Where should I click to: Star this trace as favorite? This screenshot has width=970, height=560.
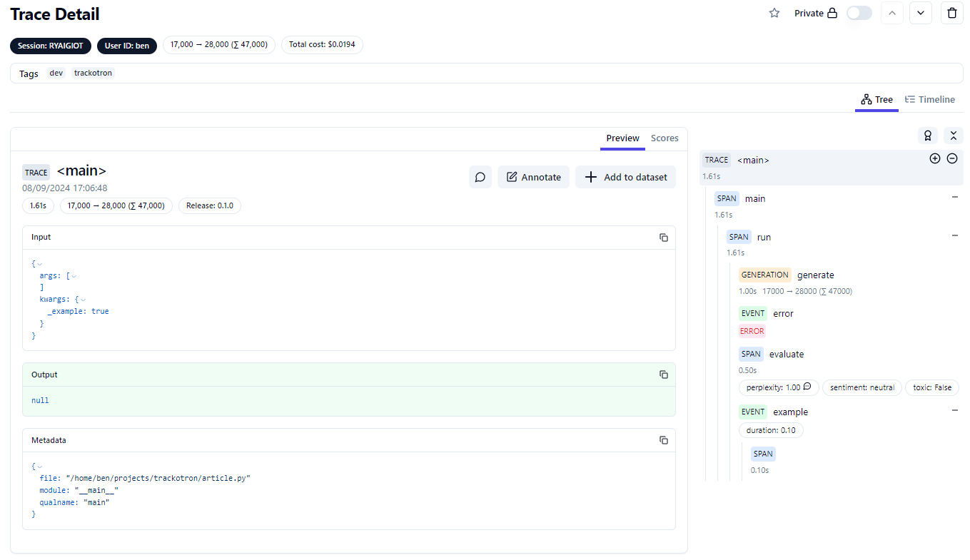(774, 13)
